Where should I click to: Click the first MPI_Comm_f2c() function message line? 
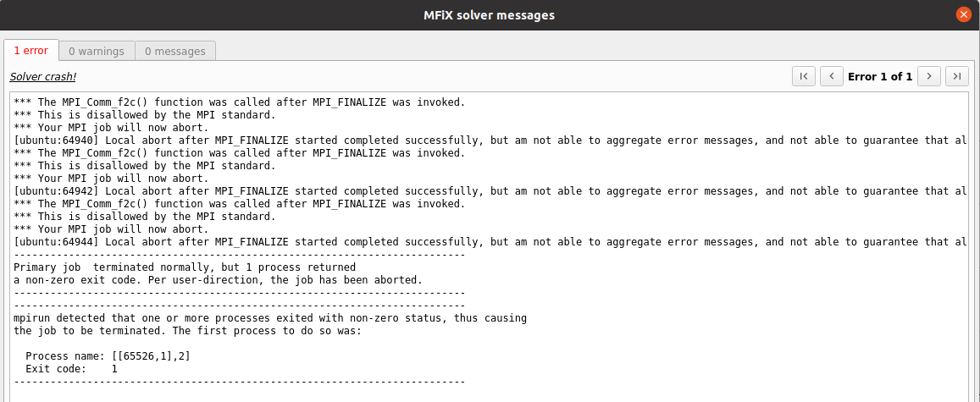coord(240,102)
